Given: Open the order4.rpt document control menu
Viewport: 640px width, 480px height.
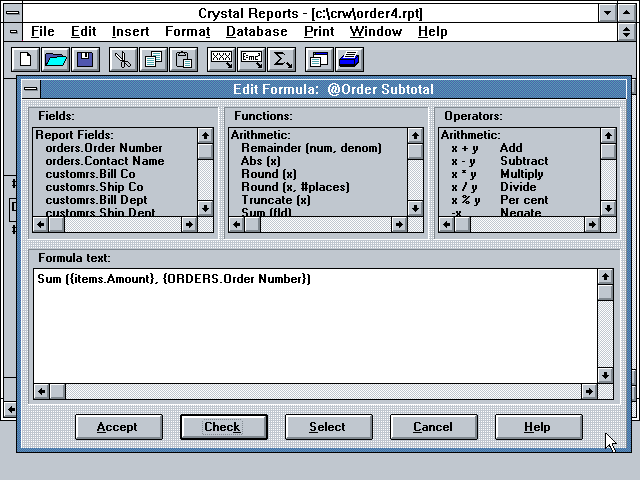Looking at the screenshot, I should 13,31.
